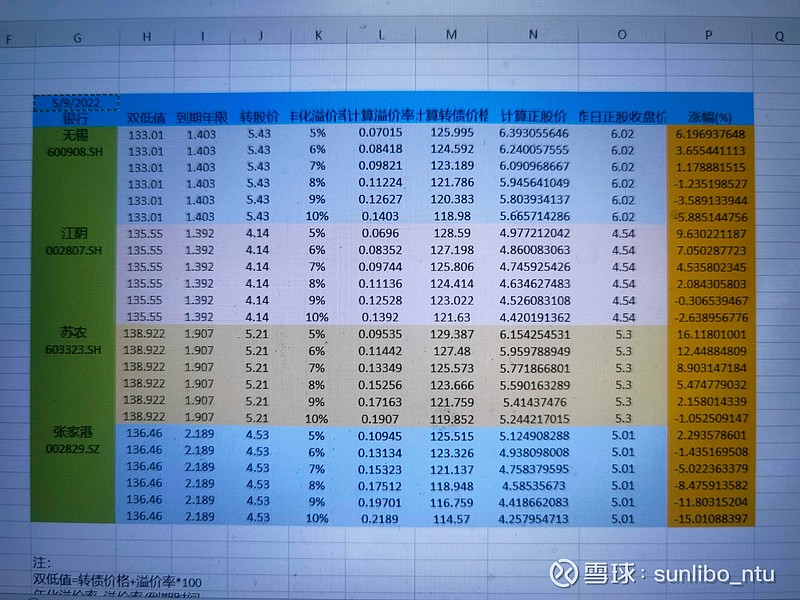Select column P header
This screenshot has width=800, height=600.
pos(708,35)
